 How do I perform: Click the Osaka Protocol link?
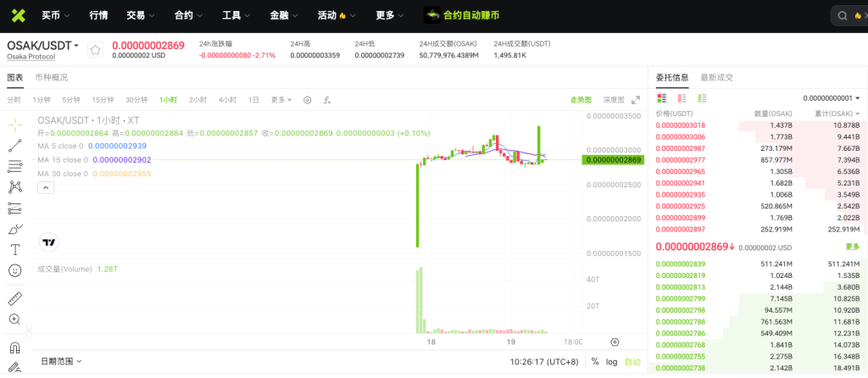[31, 57]
